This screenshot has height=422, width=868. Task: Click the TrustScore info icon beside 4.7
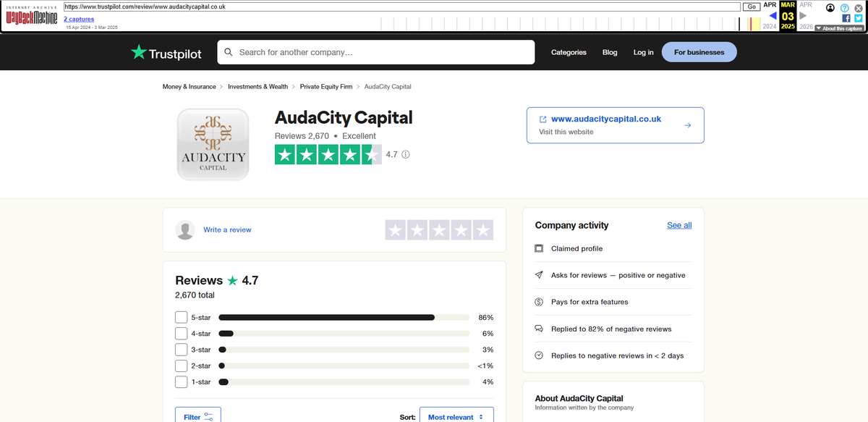coord(406,154)
